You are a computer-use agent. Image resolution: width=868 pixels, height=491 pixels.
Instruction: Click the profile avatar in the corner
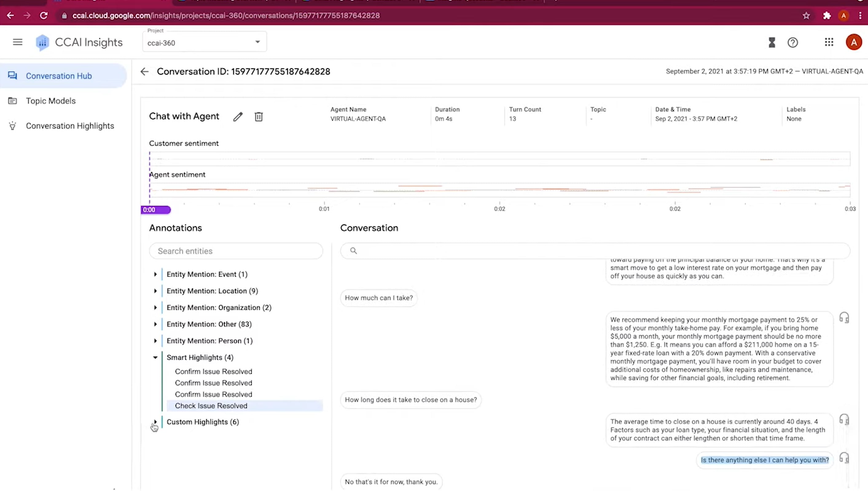854,41
